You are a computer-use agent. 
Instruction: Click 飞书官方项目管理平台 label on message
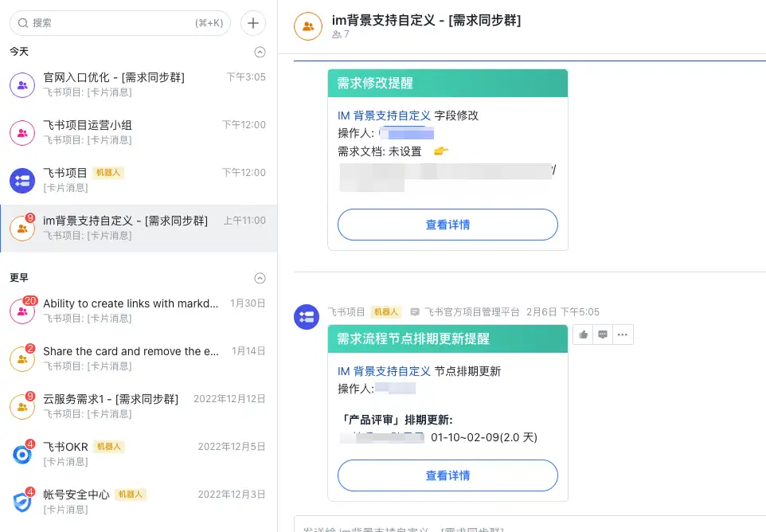pos(472,312)
